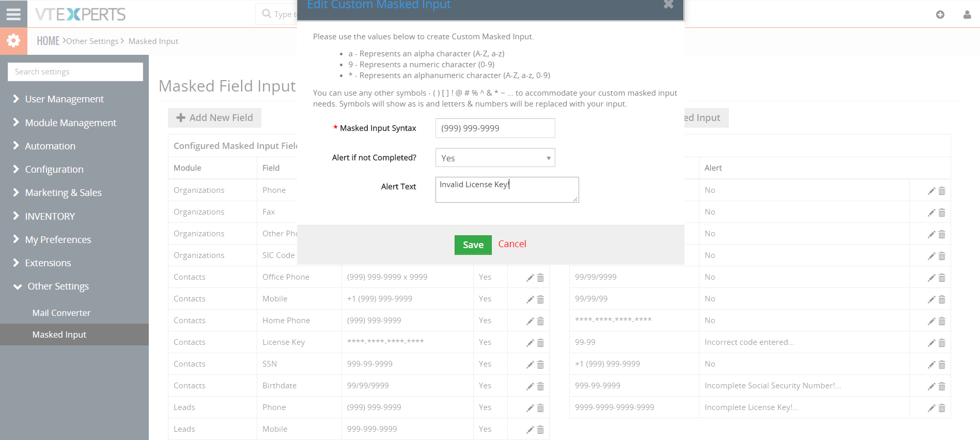Open Other Settings breadcrumb link
980x440 pixels.
pyautogui.click(x=92, y=41)
